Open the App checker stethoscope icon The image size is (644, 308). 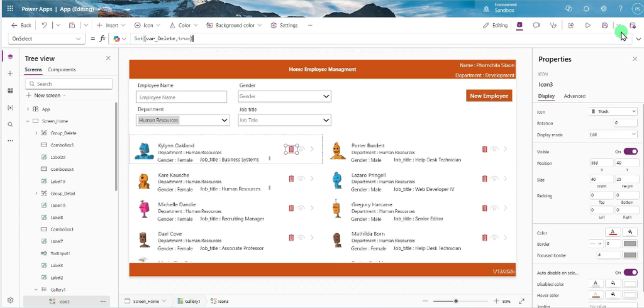click(553, 26)
